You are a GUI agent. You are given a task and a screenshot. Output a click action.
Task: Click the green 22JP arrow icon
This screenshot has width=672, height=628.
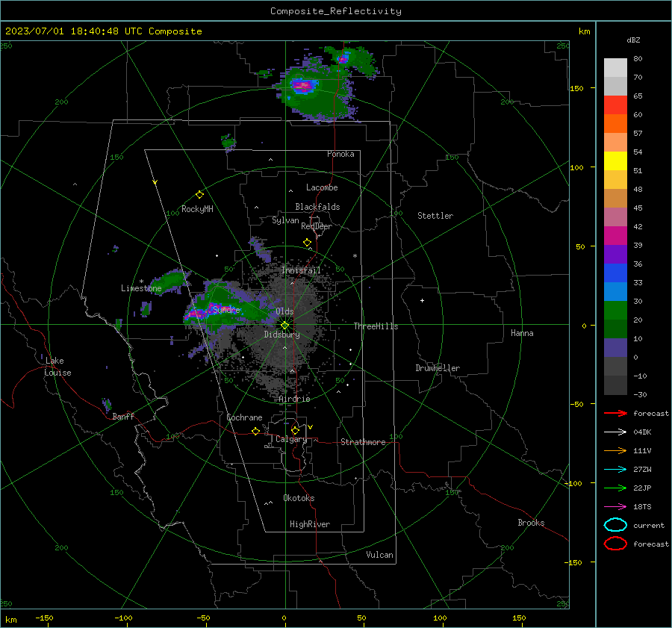(615, 488)
